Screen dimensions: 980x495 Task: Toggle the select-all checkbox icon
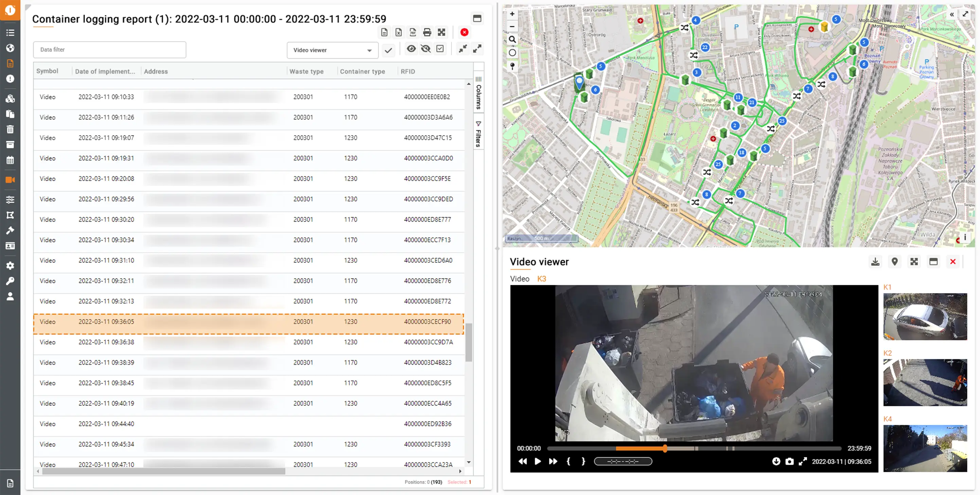click(440, 49)
